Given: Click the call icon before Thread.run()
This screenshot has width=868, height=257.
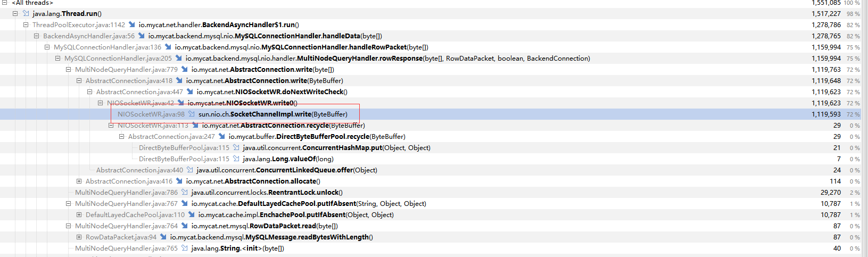Looking at the screenshot, I should (26, 14).
